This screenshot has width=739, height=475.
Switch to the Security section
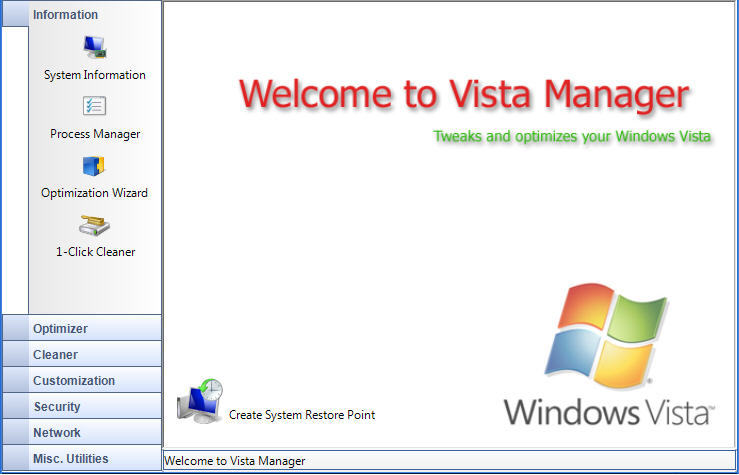coord(82,406)
